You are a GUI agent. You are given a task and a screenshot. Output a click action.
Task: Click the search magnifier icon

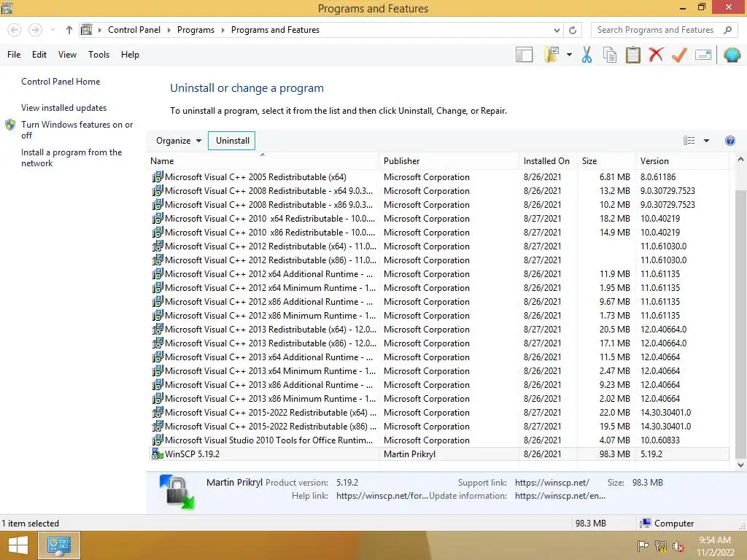(727, 30)
